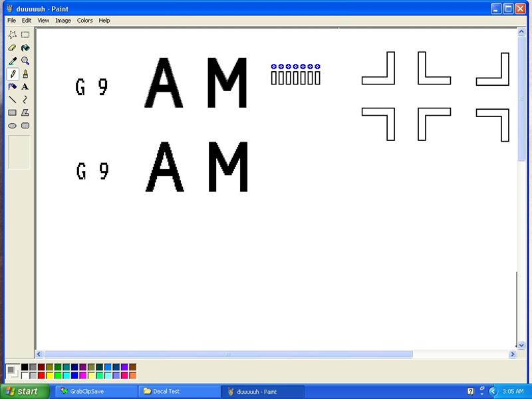Choose the dark red palette swatch
The width and height of the screenshot is (532, 399).
[x=41, y=367]
